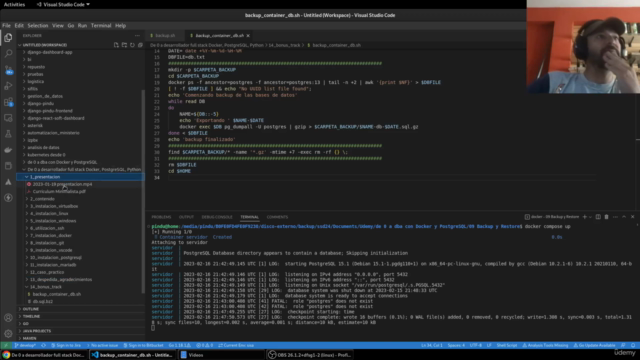Open the File menu
This screenshot has height=360, width=640.
click(6, 25)
